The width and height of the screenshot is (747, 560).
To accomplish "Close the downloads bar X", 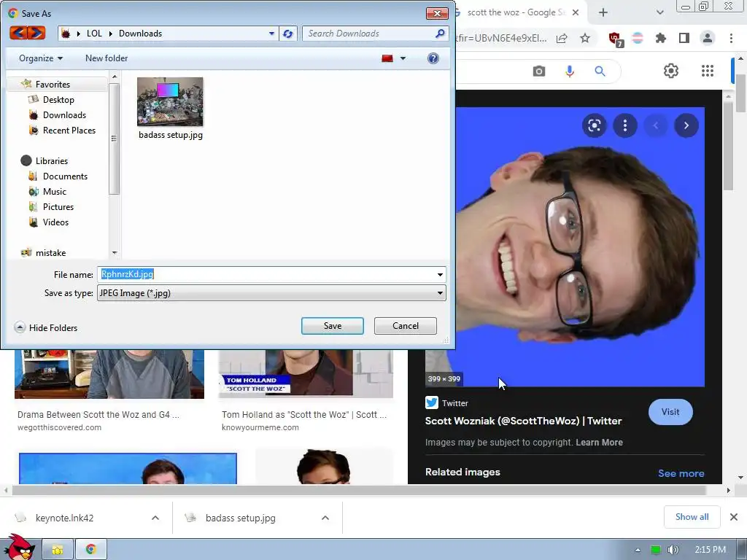I will 734,517.
